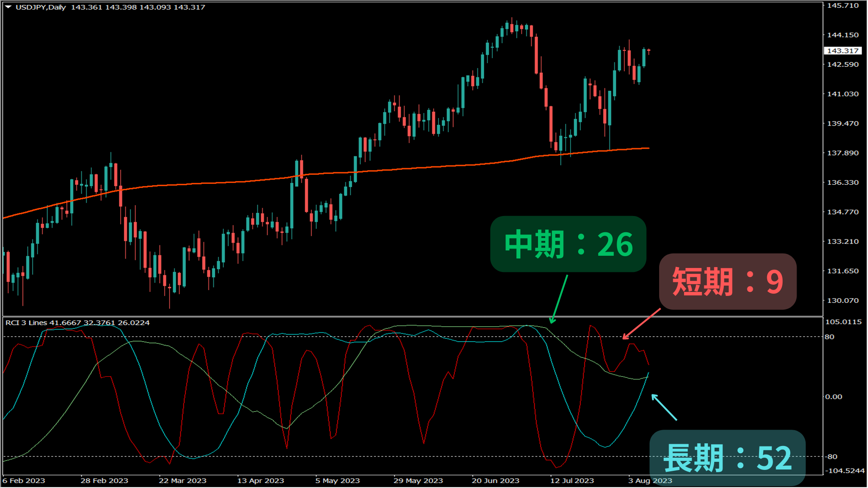Click the 12 Jul 2023 date label
The height and width of the screenshot is (488, 868).
click(x=572, y=481)
